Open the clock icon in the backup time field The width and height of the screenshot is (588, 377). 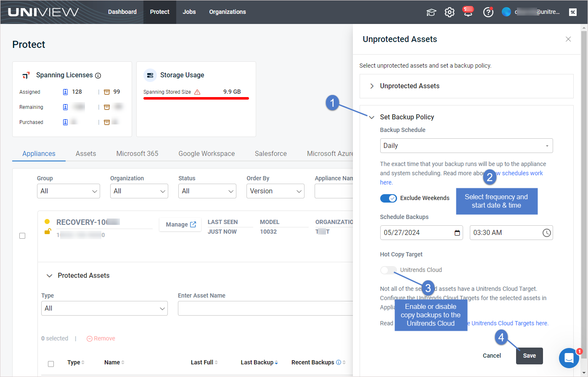[546, 232]
